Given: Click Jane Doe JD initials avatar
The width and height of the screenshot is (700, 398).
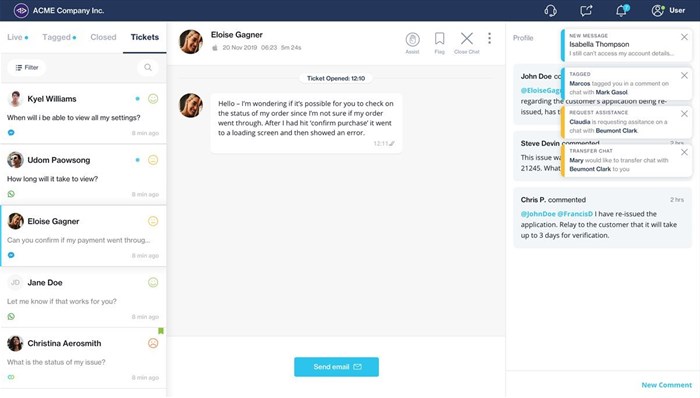Looking at the screenshot, I should (x=15, y=282).
